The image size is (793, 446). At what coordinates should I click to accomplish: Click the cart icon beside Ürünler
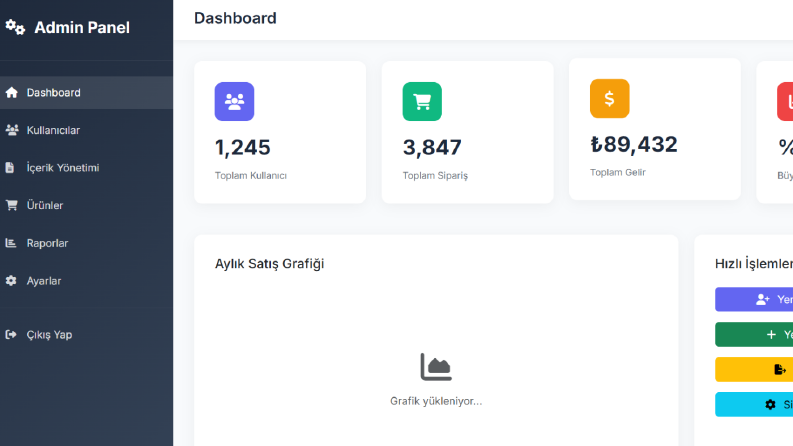pos(11,205)
